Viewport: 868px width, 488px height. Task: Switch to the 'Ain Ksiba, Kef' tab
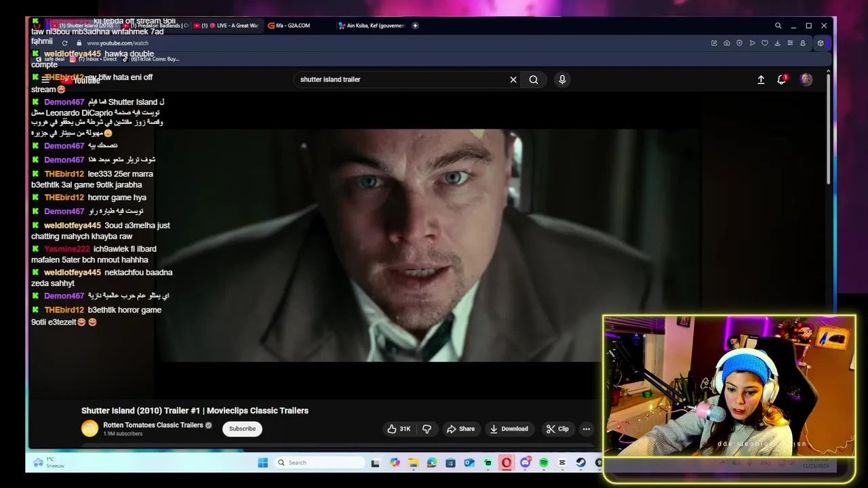coord(372,26)
